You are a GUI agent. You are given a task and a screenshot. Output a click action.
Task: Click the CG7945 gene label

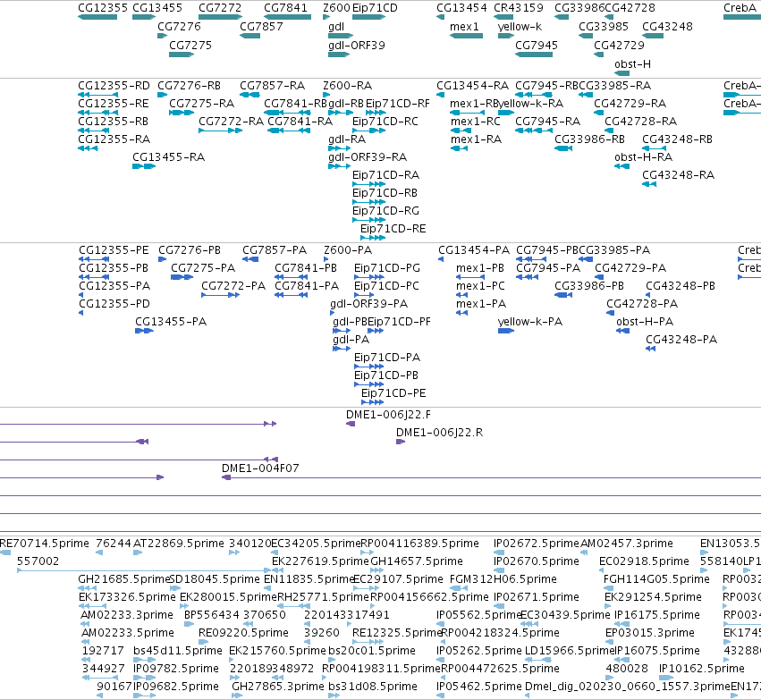[x=537, y=45]
